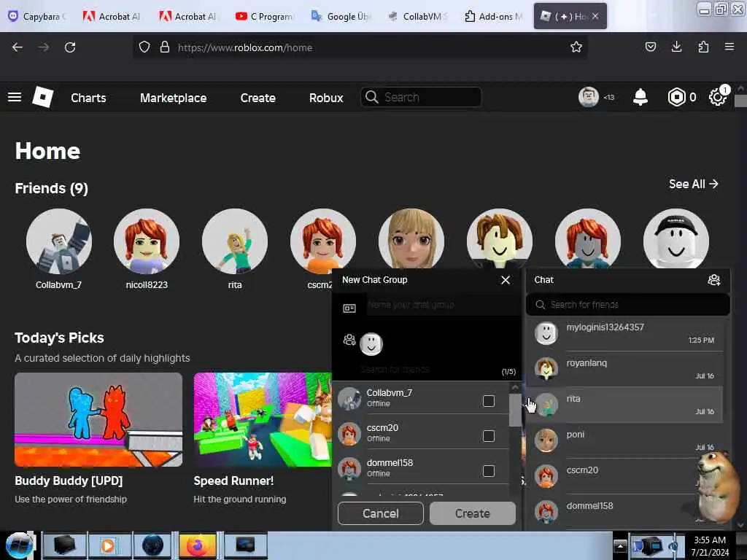Open Firefox downloads
Image resolution: width=747 pixels, height=560 pixels.
pos(676,47)
